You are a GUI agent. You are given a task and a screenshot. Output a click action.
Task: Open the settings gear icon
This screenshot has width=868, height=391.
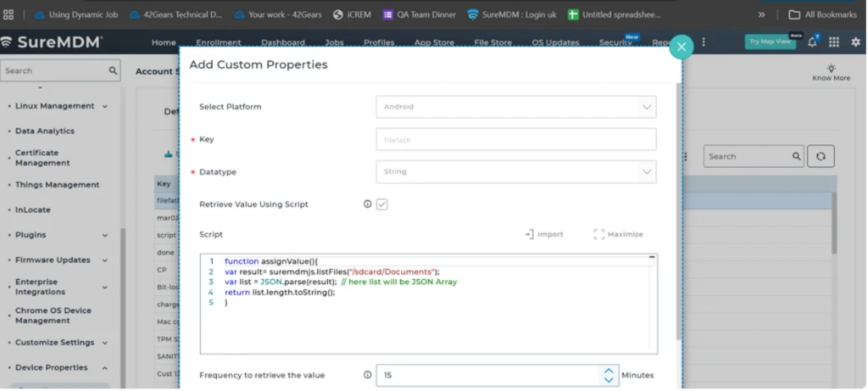click(x=855, y=42)
